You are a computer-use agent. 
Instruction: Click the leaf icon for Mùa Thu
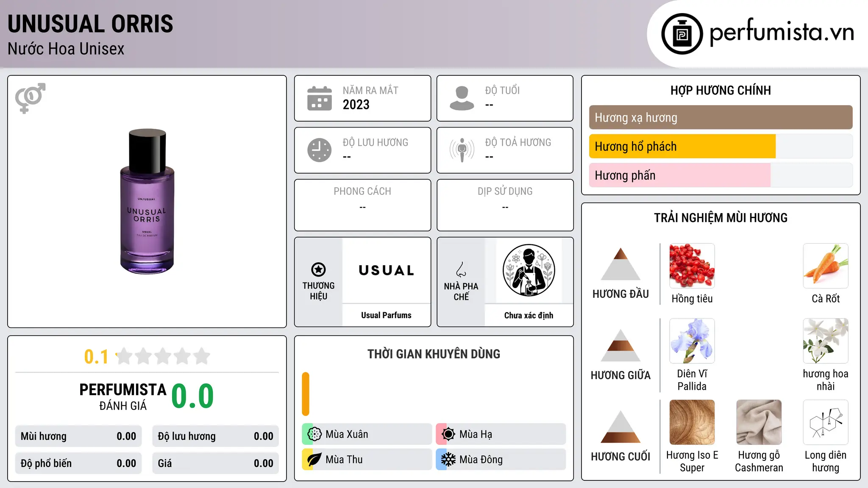click(314, 460)
